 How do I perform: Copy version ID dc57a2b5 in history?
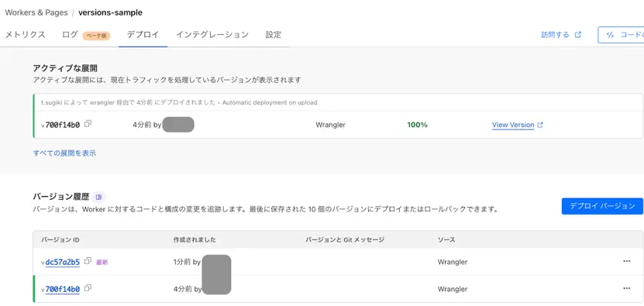[88, 261]
